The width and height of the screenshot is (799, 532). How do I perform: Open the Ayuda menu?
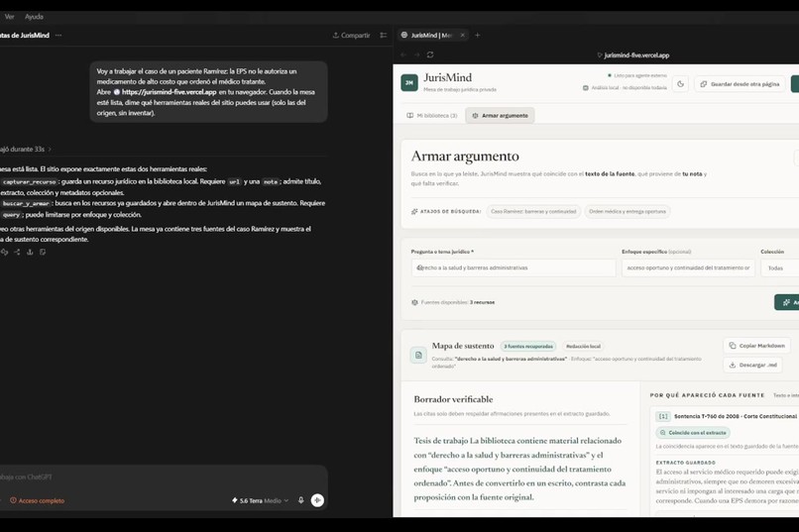pos(34,16)
